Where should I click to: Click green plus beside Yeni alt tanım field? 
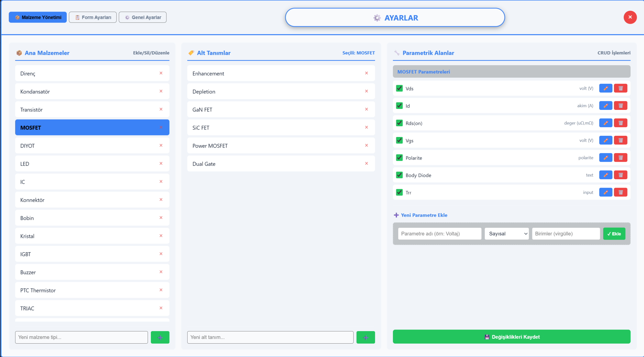pos(366,337)
